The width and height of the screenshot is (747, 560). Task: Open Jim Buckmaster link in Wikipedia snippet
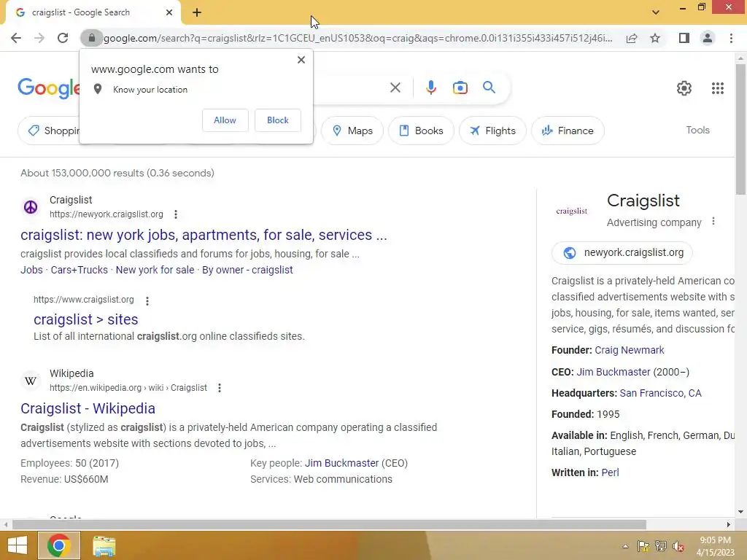point(341,463)
